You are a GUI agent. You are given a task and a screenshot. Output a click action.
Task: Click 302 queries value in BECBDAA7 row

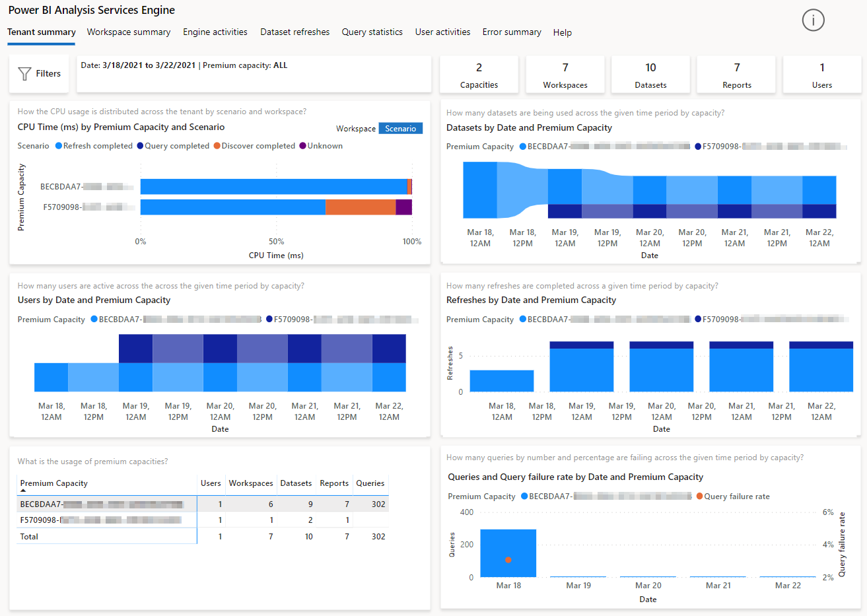point(378,504)
